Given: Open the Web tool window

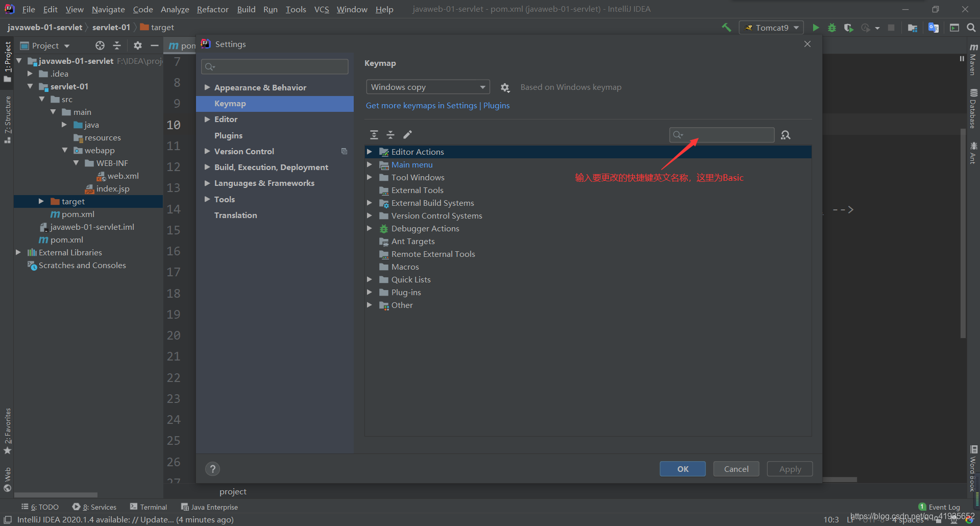Looking at the screenshot, I should tap(8, 479).
